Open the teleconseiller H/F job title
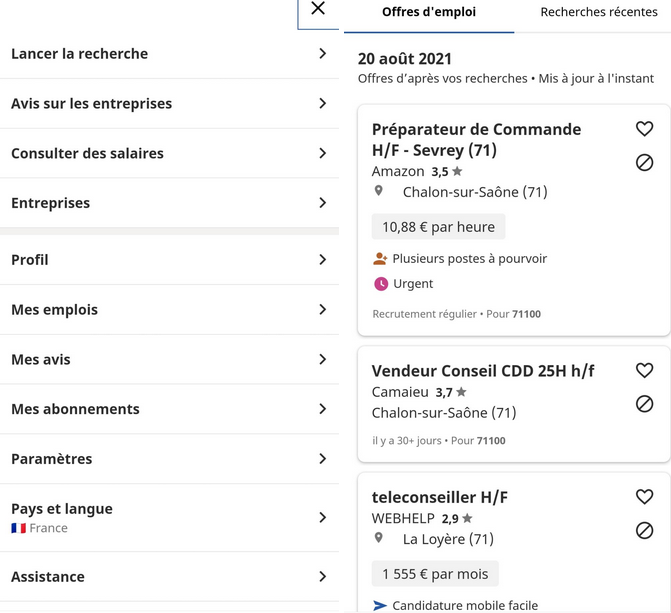The width and height of the screenshot is (671, 613). tap(439, 497)
